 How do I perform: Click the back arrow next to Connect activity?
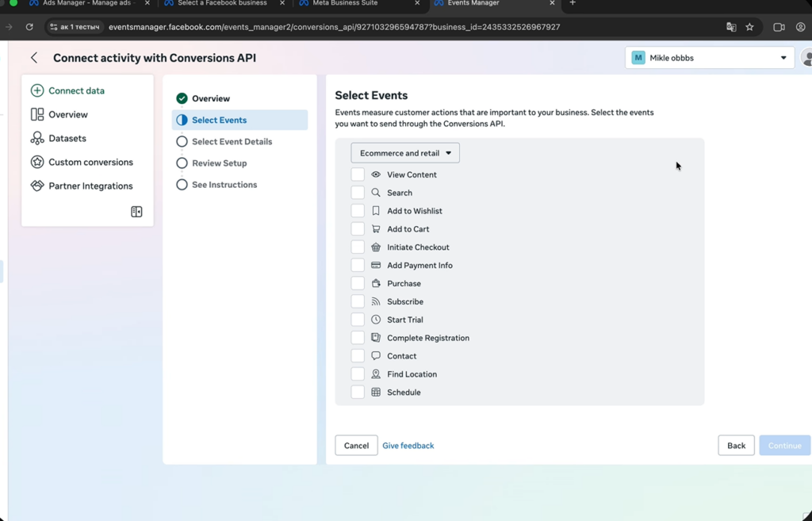point(34,57)
